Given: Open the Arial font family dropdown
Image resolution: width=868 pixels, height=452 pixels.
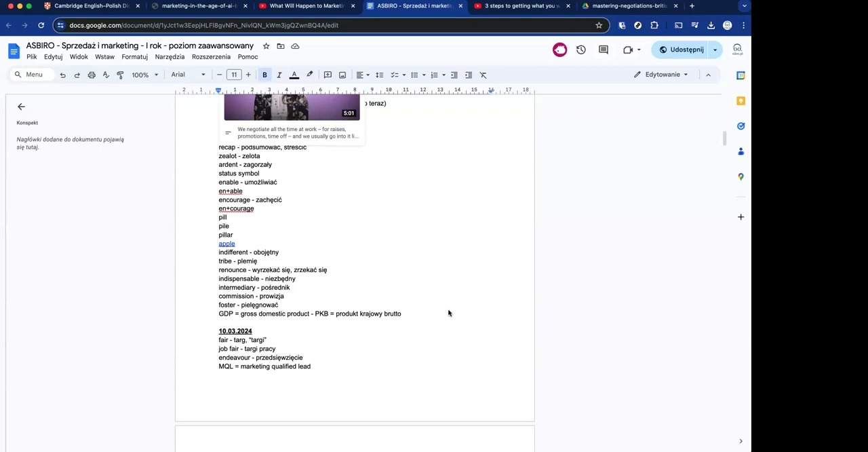Looking at the screenshot, I should pos(188,75).
